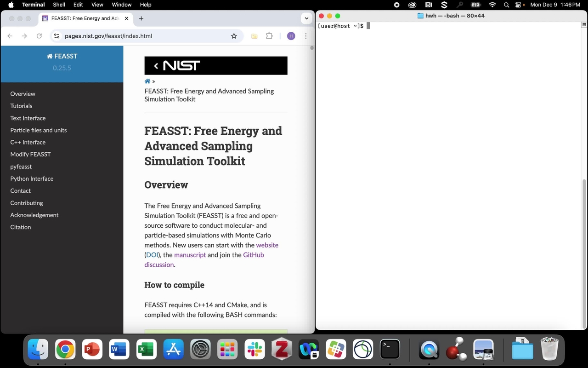Image resolution: width=588 pixels, height=368 pixels.
Task: Open QuickTime Player from the Dock
Action: [x=429, y=350]
